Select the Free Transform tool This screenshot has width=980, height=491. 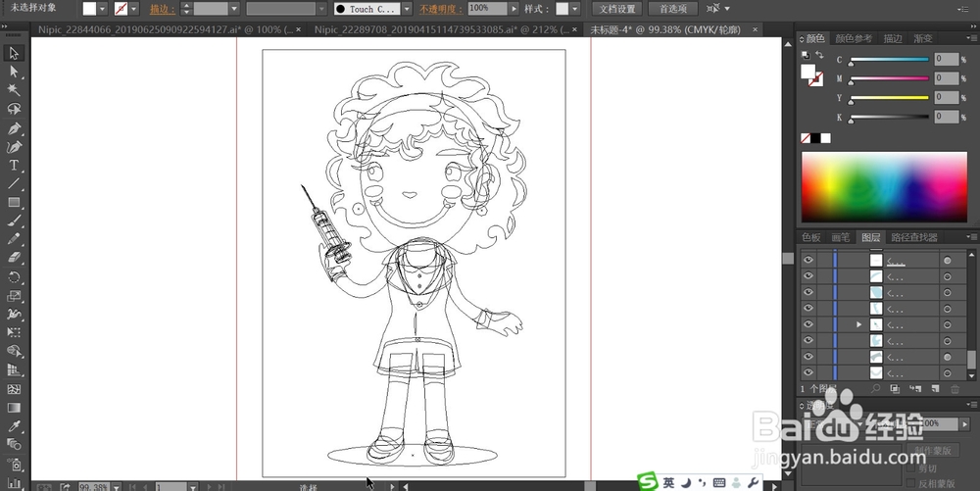(14, 332)
